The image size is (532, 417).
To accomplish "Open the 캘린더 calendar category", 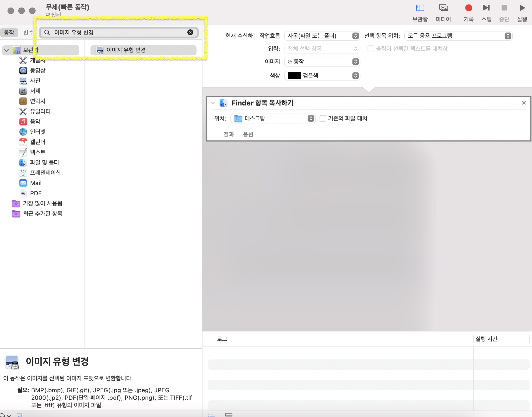I will pyautogui.click(x=37, y=142).
